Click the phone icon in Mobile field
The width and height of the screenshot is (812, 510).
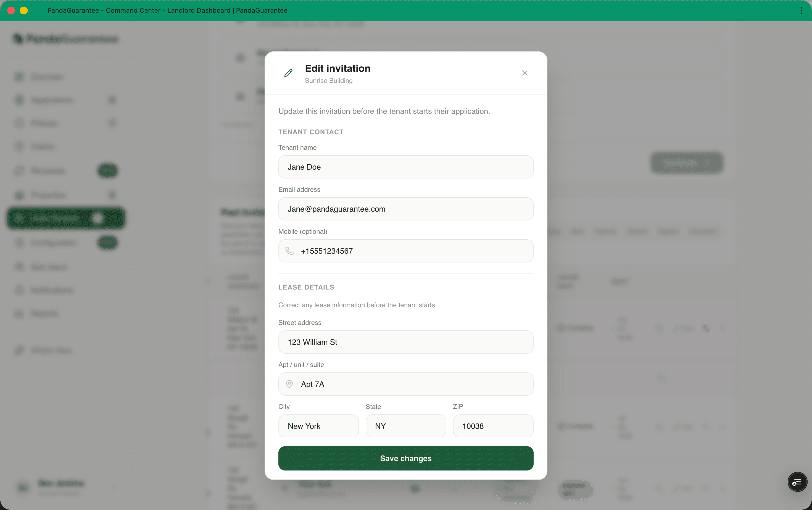289,251
